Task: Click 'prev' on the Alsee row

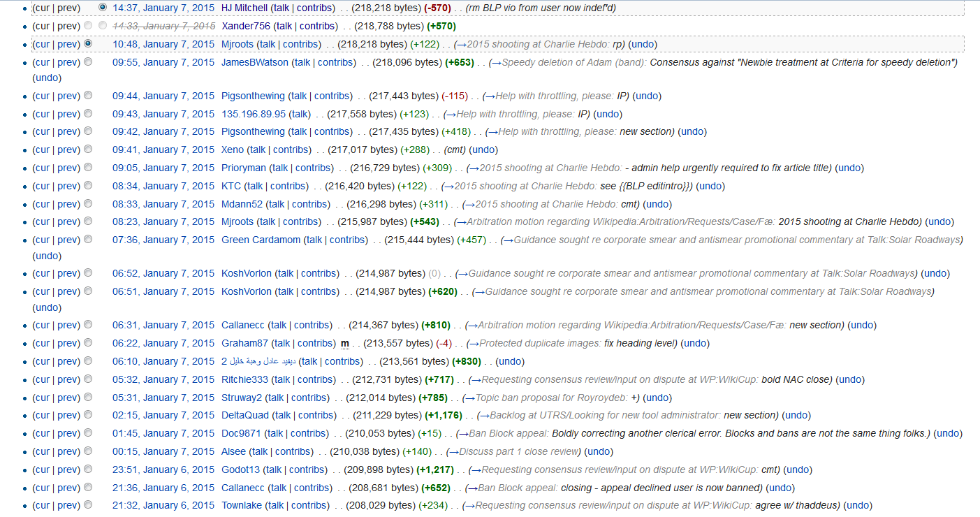Action: [67, 451]
